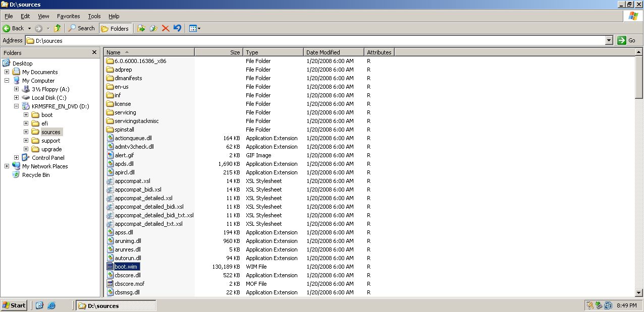Select the file named appcompat_detailed_bidi_txt.xsl
This screenshot has width=644, height=312.
pos(154,215)
